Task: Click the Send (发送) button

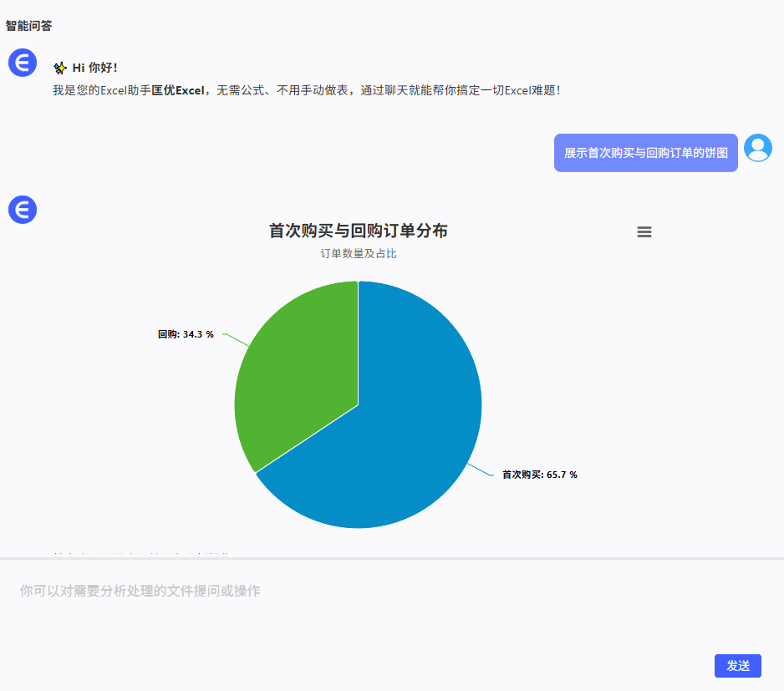Action: click(737, 665)
